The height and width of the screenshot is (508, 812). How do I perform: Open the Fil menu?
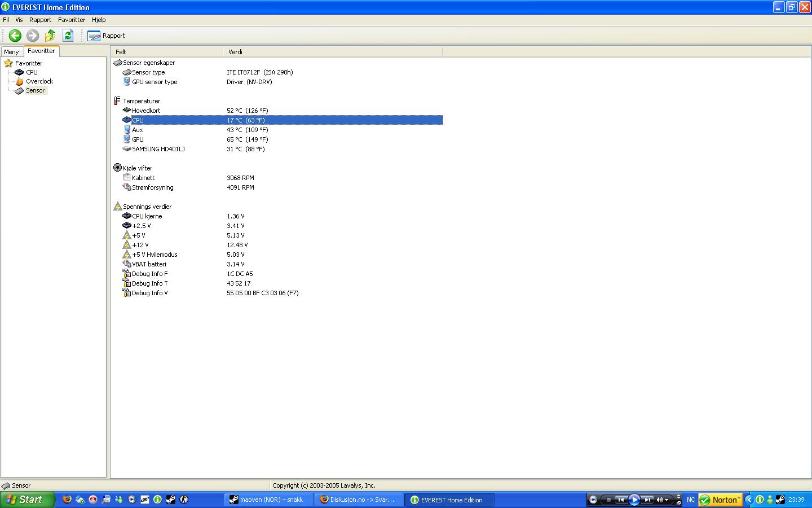[6, 20]
